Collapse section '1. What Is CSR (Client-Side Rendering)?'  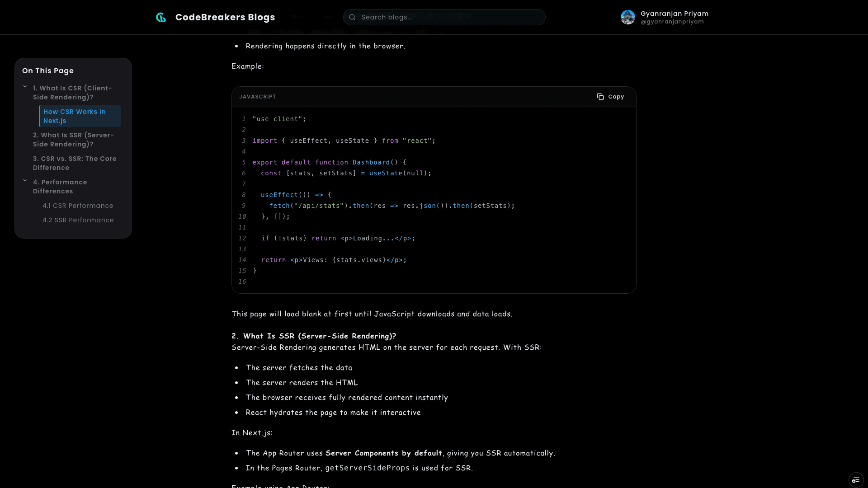click(x=25, y=86)
